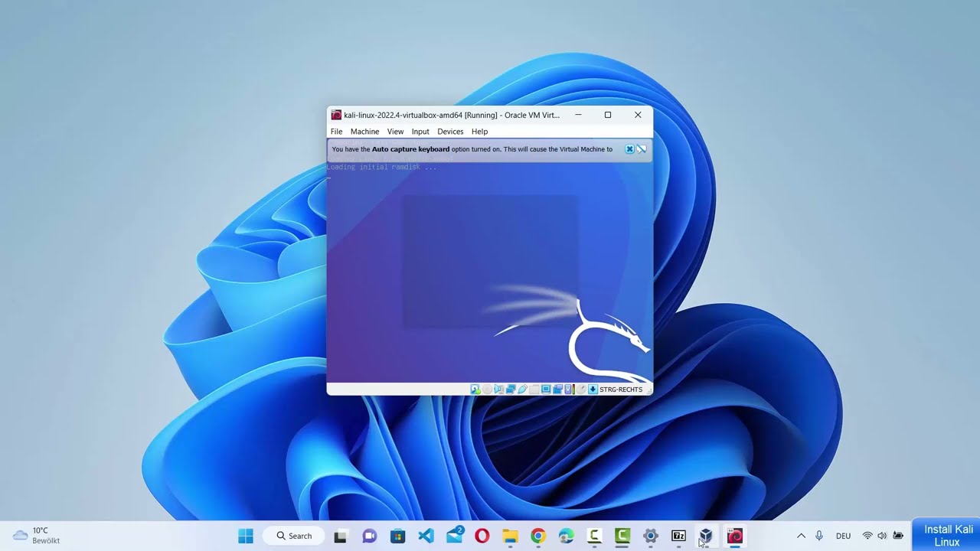
Task: Open the Mail app from the taskbar
Action: [454, 535]
